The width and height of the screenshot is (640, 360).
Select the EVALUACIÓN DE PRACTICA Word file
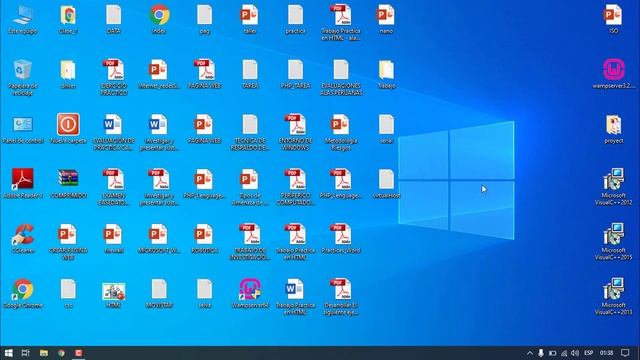[x=113, y=133]
